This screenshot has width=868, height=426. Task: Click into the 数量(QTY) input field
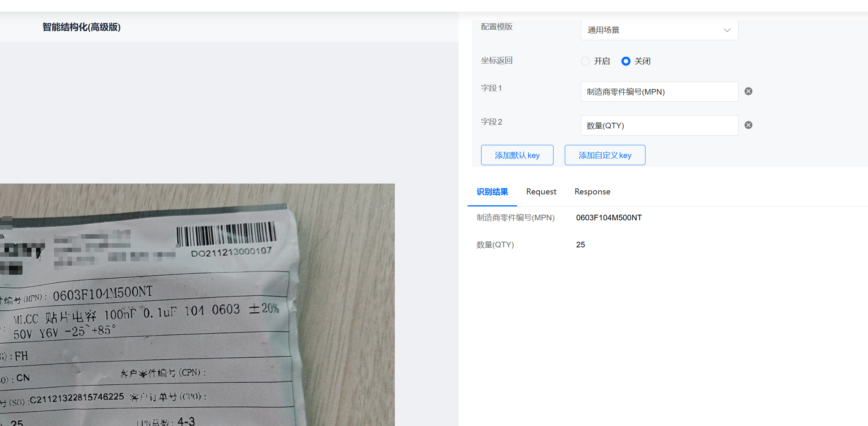click(x=659, y=125)
